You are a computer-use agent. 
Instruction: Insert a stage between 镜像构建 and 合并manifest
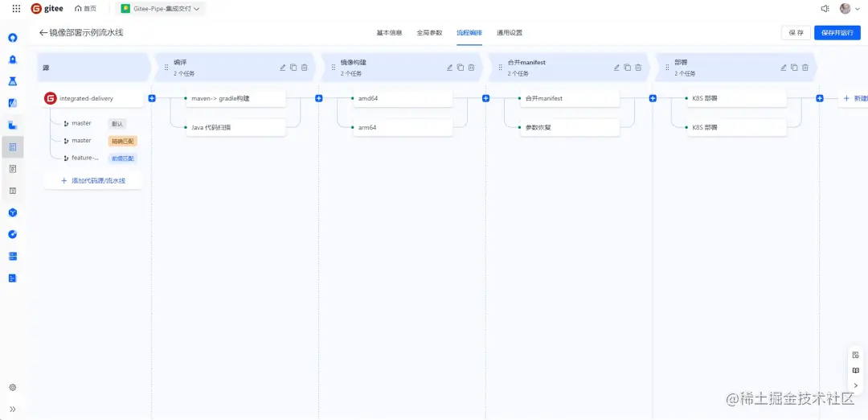(x=486, y=98)
